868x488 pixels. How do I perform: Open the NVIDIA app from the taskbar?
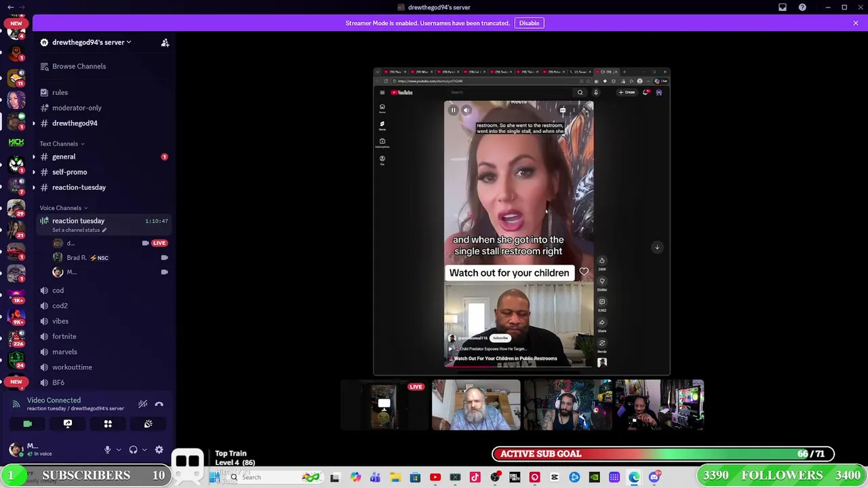[x=594, y=477]
